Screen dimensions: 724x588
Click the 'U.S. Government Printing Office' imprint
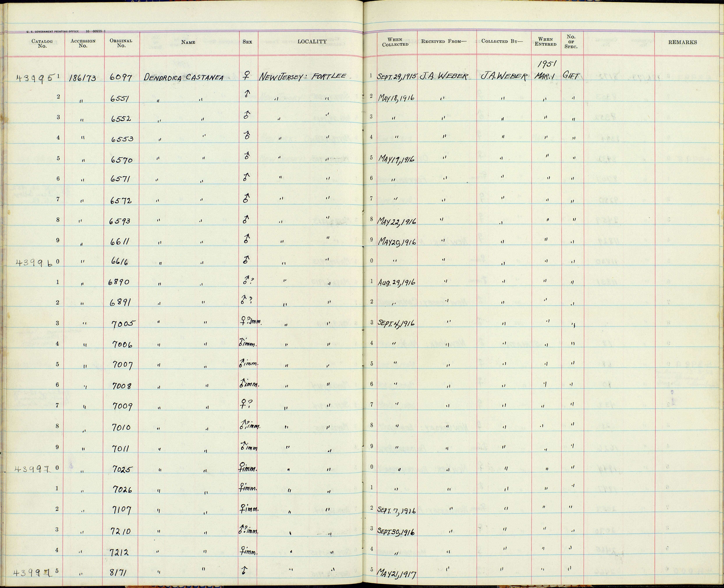click(52, 32)
